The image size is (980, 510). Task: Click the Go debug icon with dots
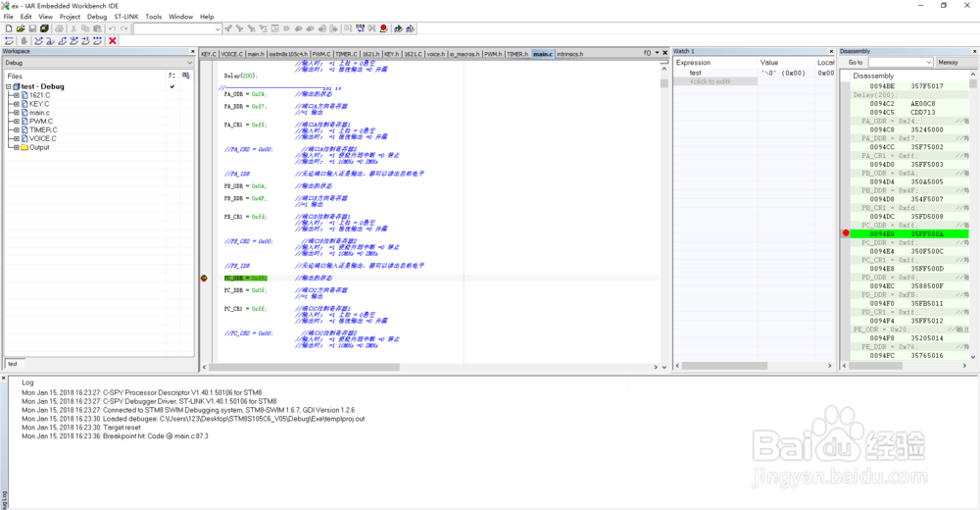pos(97,40)
